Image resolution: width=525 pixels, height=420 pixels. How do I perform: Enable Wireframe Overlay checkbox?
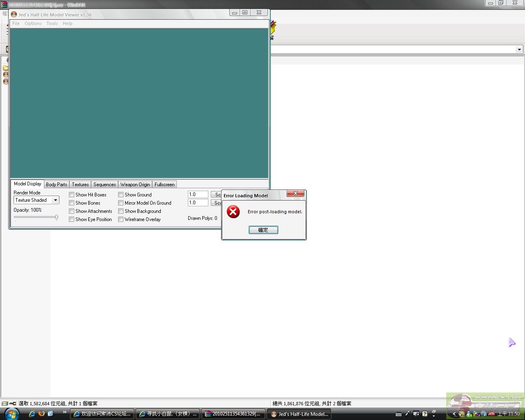tap(121, 219)
